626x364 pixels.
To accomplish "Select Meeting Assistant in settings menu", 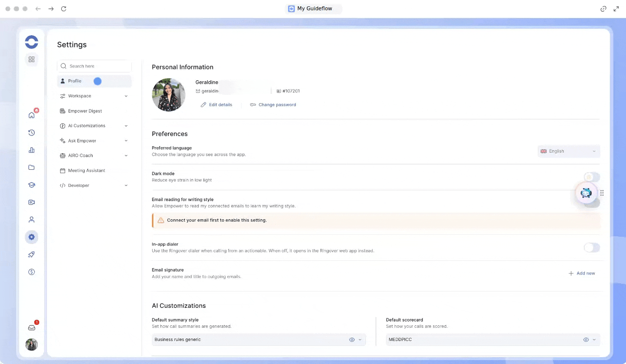I will click(94, 171).
